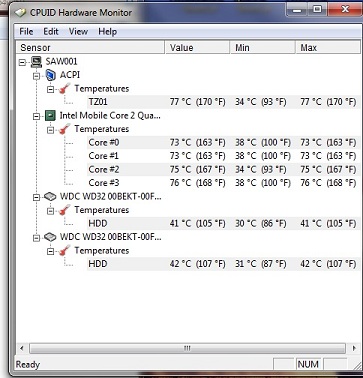
Task: Click the Core #0 value 73 °C (163 °F) in the Value column
Action: click(x=198, y=142)
